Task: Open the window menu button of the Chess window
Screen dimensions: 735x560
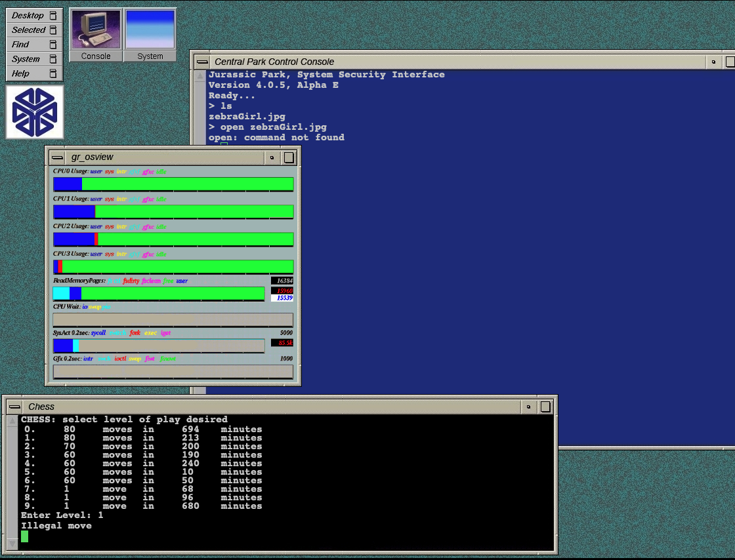Action: [14, 407]
